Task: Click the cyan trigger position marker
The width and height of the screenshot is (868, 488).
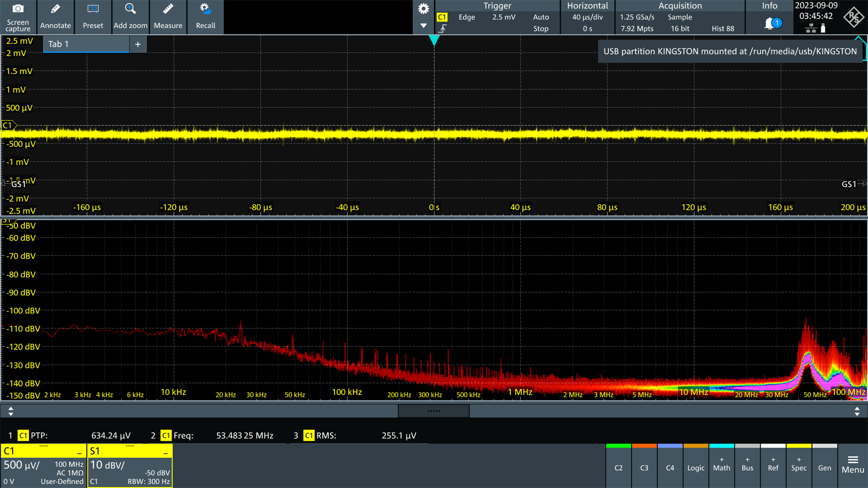Action: pos(434,41)
